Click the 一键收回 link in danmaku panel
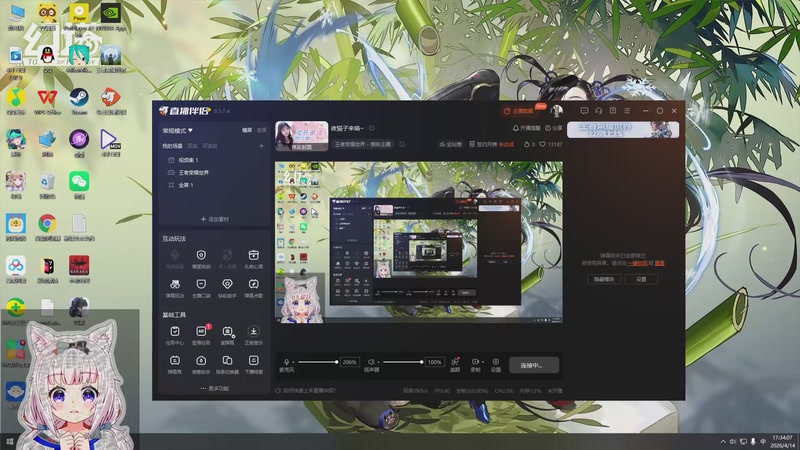Image resolution: width=800 pixels, height=450 pixels. [x=638, y=263]
